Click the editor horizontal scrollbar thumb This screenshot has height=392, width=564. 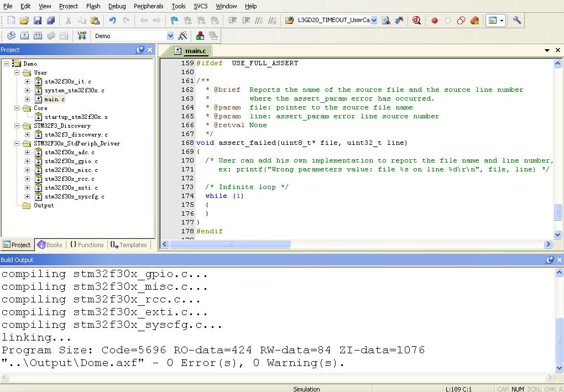coord(230,244)
